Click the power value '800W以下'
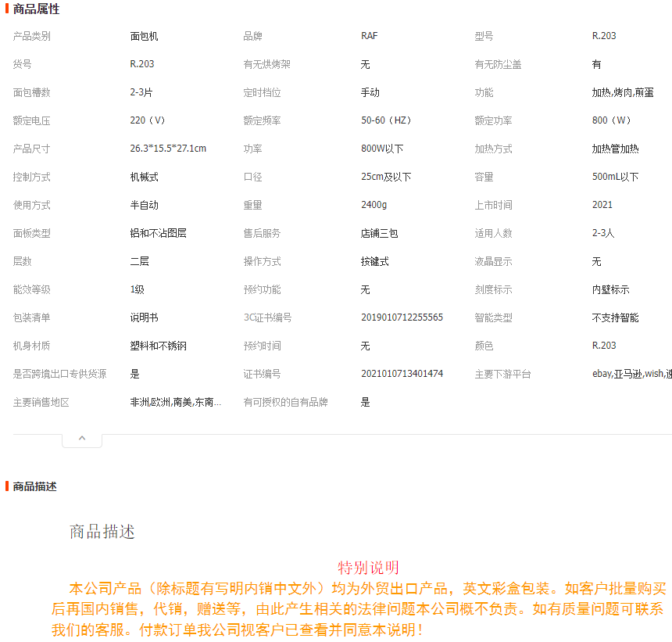Viewport: 672px width, 642px height. pyautogui.click(x=382, y=149)
